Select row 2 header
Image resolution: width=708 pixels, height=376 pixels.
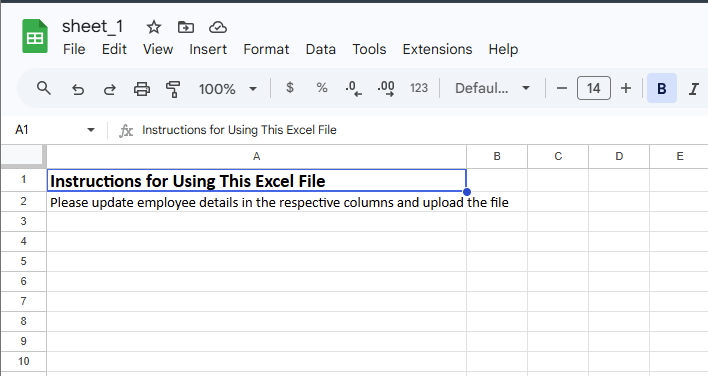tap(23, 201)
